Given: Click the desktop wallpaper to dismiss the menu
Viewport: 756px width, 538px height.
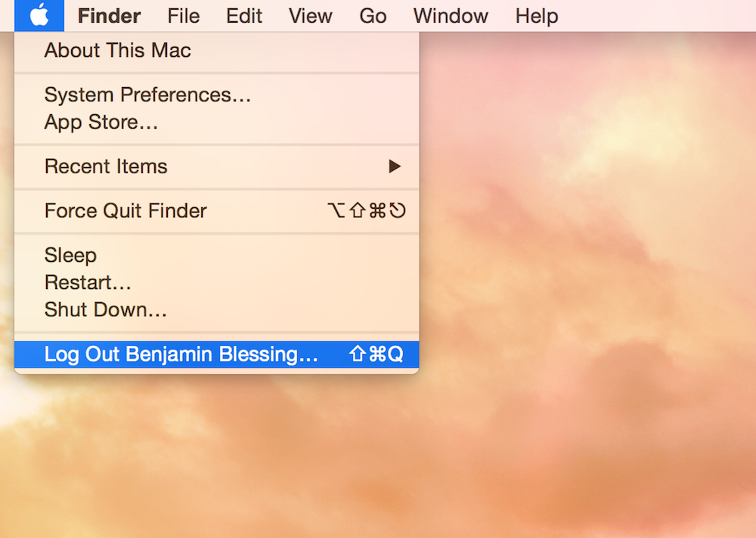Looking at the screenshot, I should (x=578, y=290).
